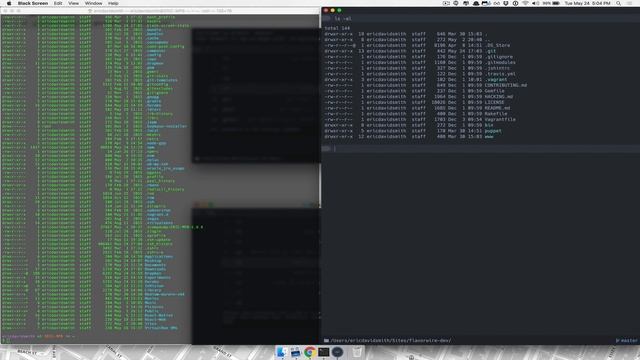Click the 'total 144' line
The width and height of the screenshot is (640, 360).
point(337,29)
